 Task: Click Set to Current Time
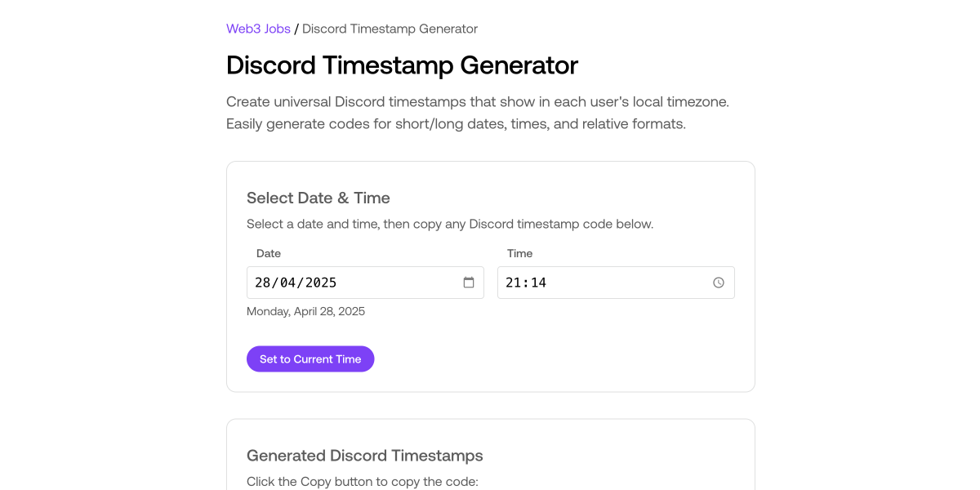(x=310, y=359)
